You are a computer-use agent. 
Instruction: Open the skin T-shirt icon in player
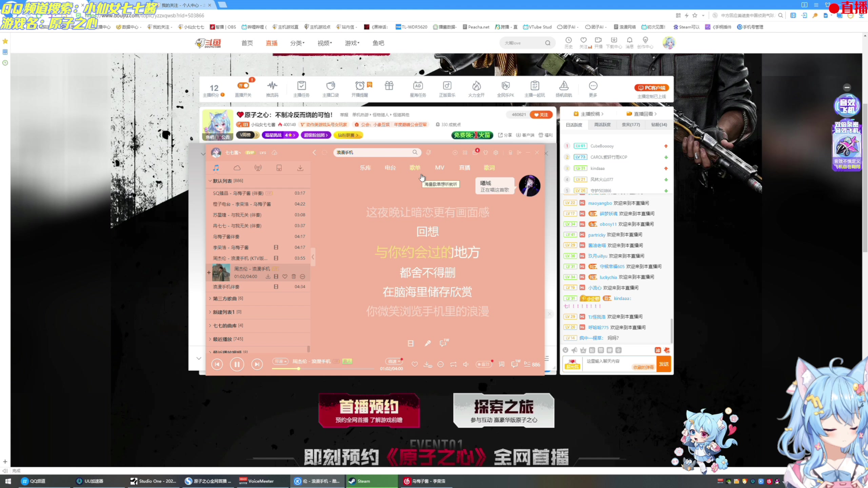point(486,152)
